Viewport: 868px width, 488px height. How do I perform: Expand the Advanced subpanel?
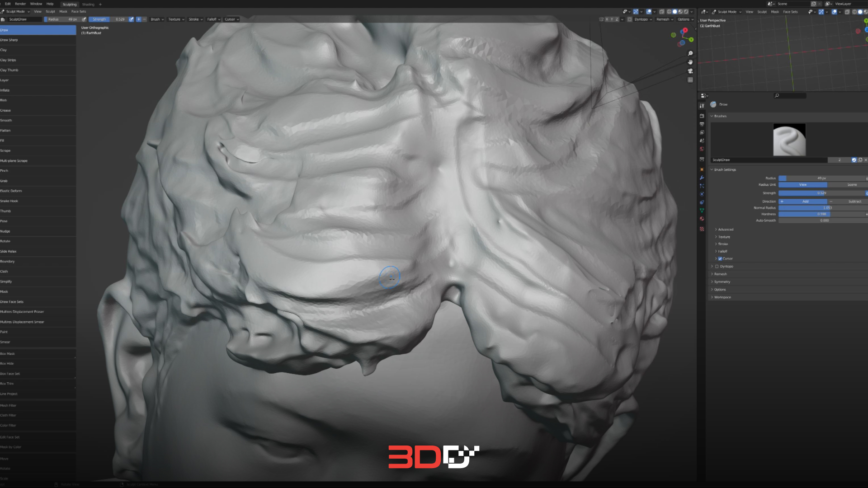coord(725,230)
